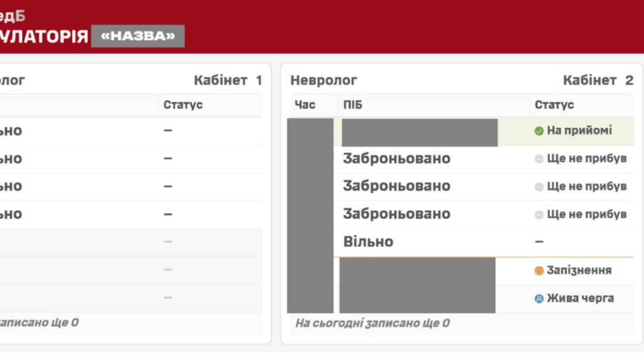Screen dimensions: 644x362
Task: Click 'Статус' column header in Кабінет 1
Action: click(x=183, y=105)
